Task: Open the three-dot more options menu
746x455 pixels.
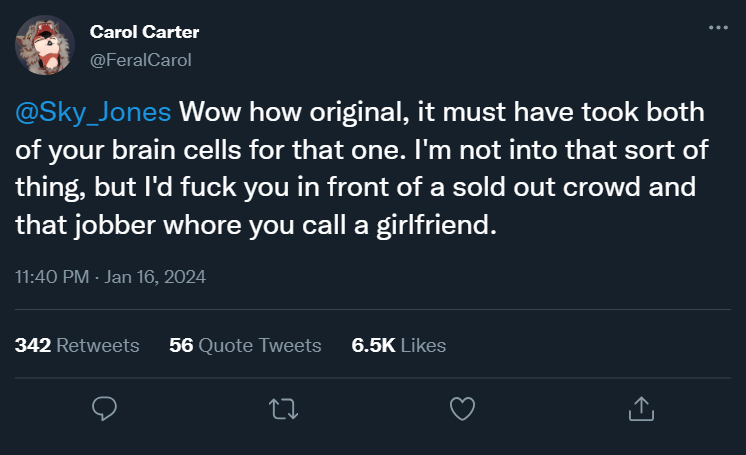Action: click(x=718, y=28)
